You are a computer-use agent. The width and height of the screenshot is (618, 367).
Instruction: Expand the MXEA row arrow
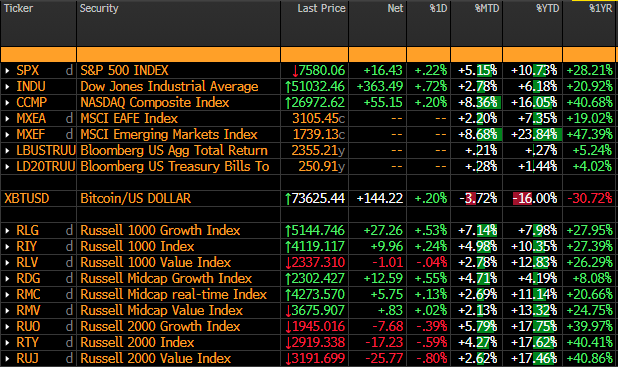click(7, 119)
